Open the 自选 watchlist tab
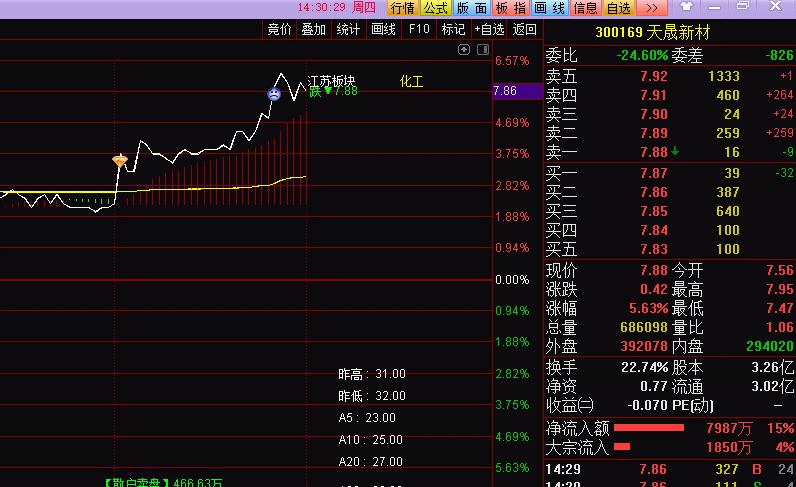Viewport: 796px width, 487px height. 618,8
